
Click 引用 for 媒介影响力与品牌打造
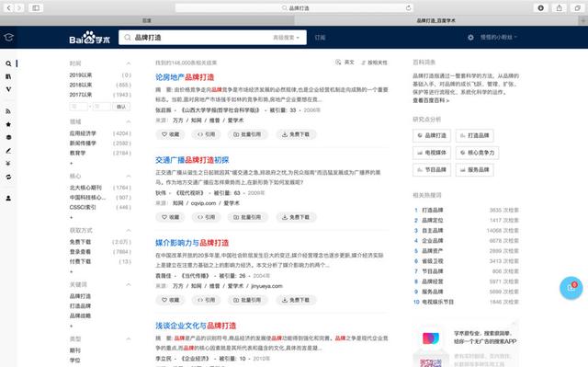coord(206,300)
